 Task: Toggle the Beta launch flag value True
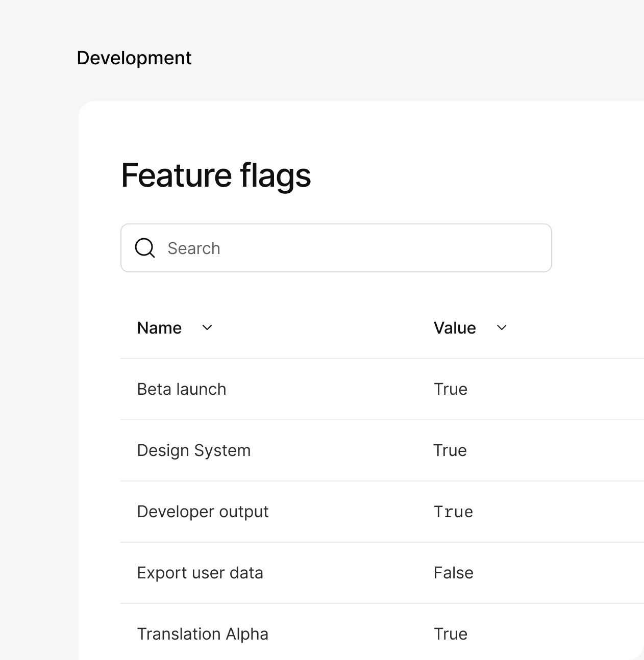(450, 389)
